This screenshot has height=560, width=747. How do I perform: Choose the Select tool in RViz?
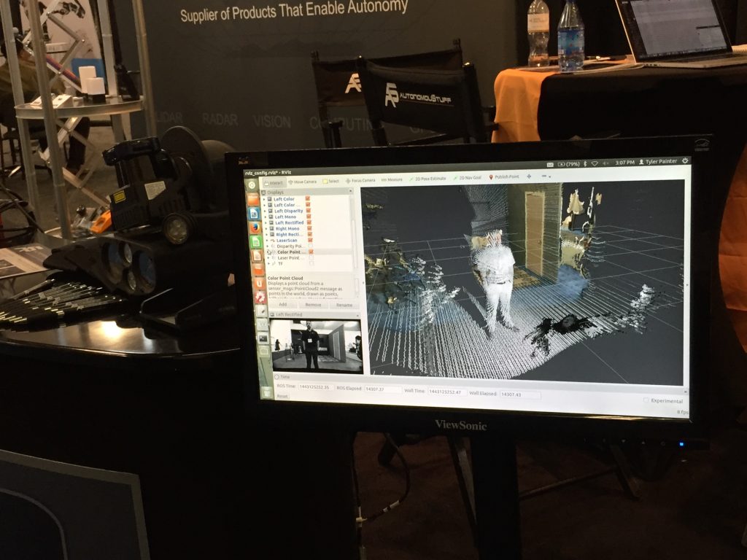pyautogui.click(x=331, y=181)
